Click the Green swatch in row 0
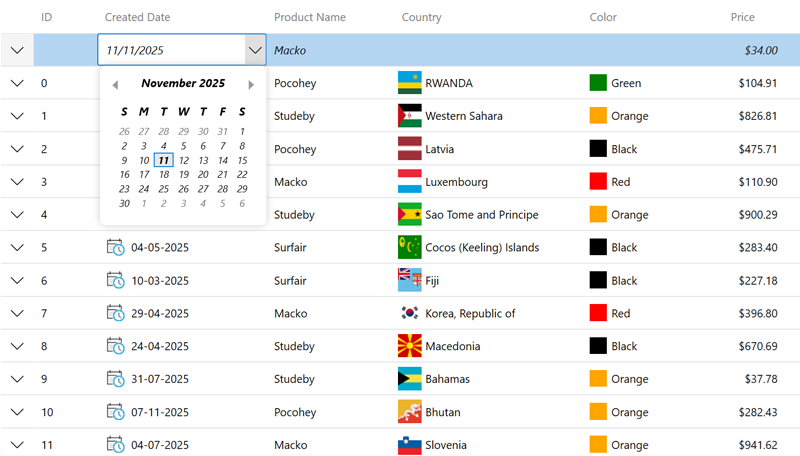 click(598, 83)
